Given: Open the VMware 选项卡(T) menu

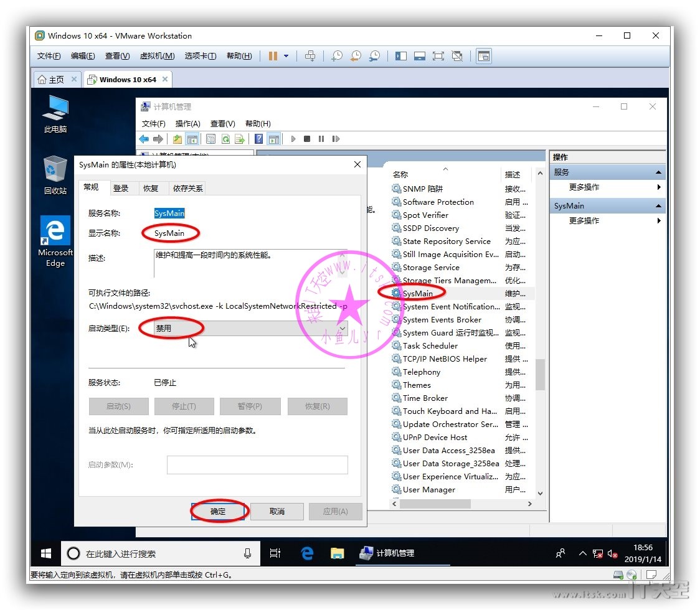Looking at the screenshot, I should 201,56.
